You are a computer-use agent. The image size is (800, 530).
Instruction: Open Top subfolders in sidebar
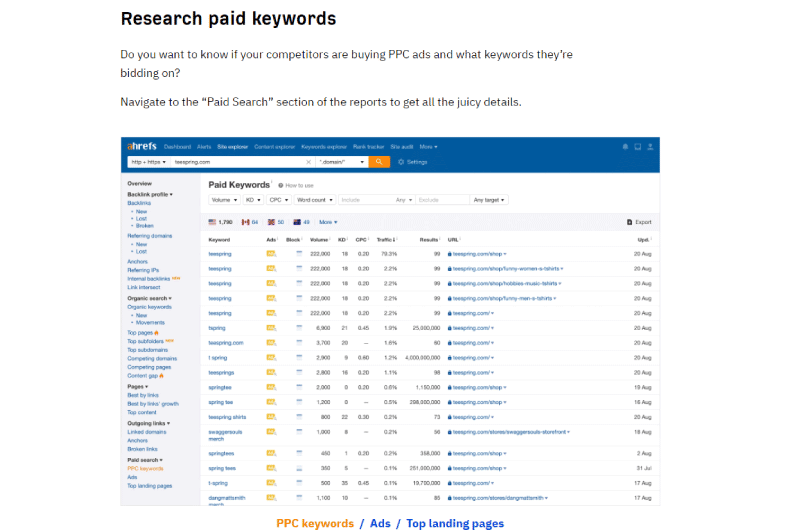pyautogui.click(x=145, y=341)
